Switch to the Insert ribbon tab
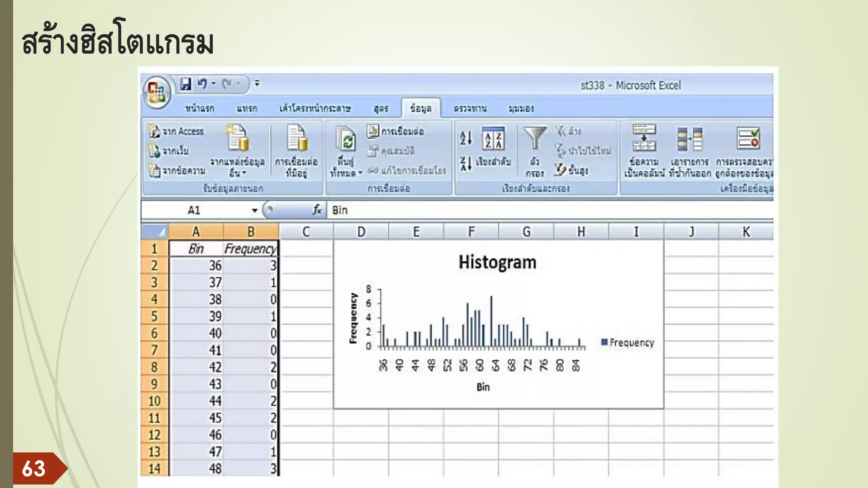Image resolution: width=868 pixels, height=488 pixels. click(x=247, y=108)
